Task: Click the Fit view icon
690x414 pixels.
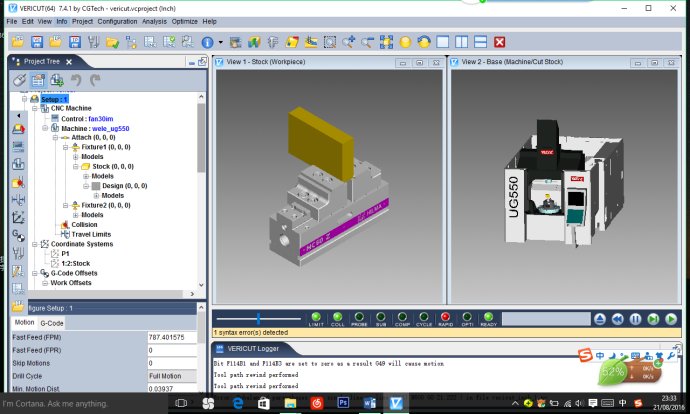Action: [x=386, y=42]
